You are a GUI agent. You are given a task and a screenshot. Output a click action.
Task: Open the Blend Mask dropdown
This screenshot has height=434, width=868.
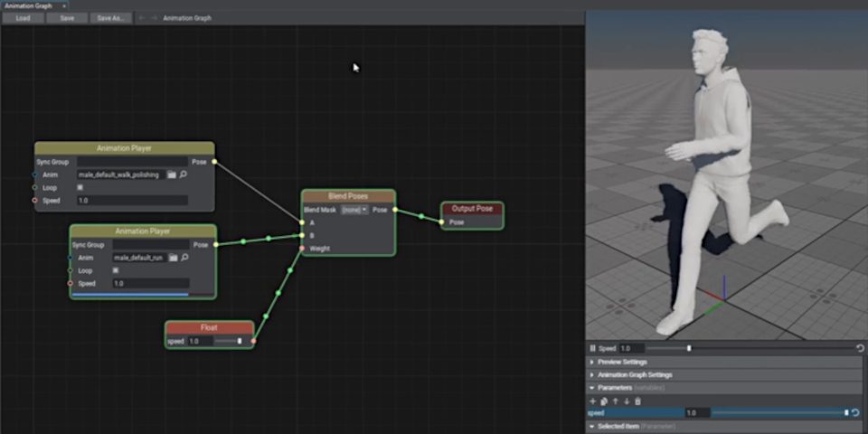(x=354, y=210)
